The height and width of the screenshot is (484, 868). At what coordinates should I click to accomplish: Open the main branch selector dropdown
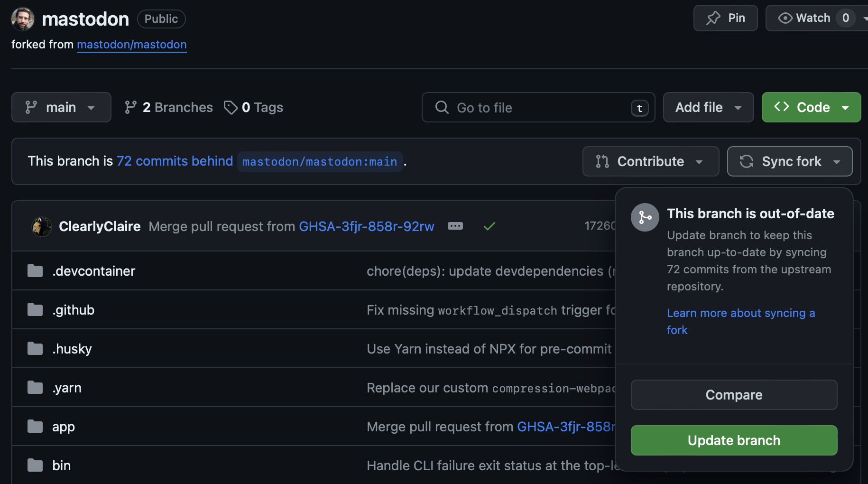coord(61,107)
